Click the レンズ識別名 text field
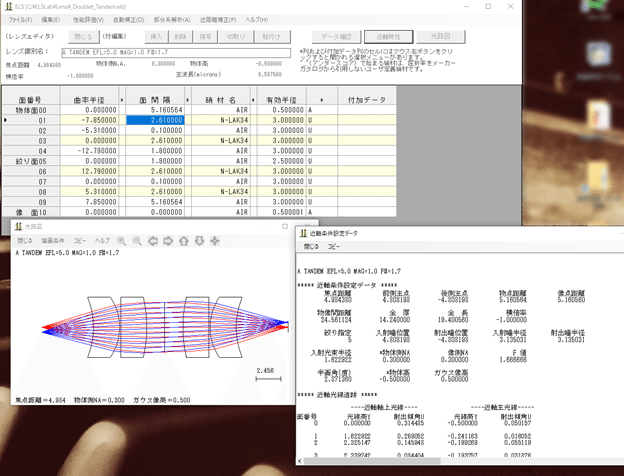The height and width of the screenshot is (476, 624). pyautogui.click(x=176, y=53)
